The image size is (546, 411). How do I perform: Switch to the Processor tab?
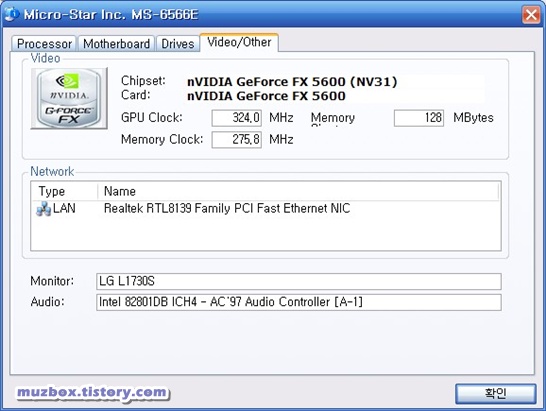tap(44, 44)
